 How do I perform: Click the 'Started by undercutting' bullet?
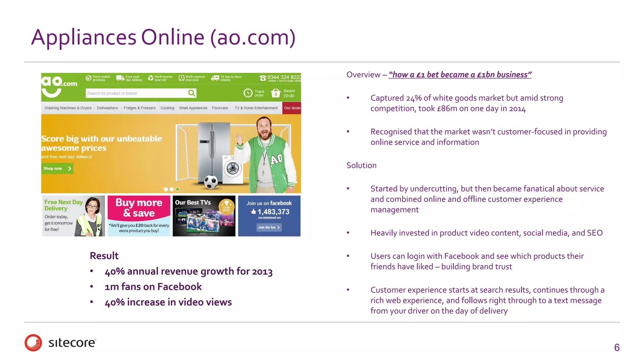[487, 199]
